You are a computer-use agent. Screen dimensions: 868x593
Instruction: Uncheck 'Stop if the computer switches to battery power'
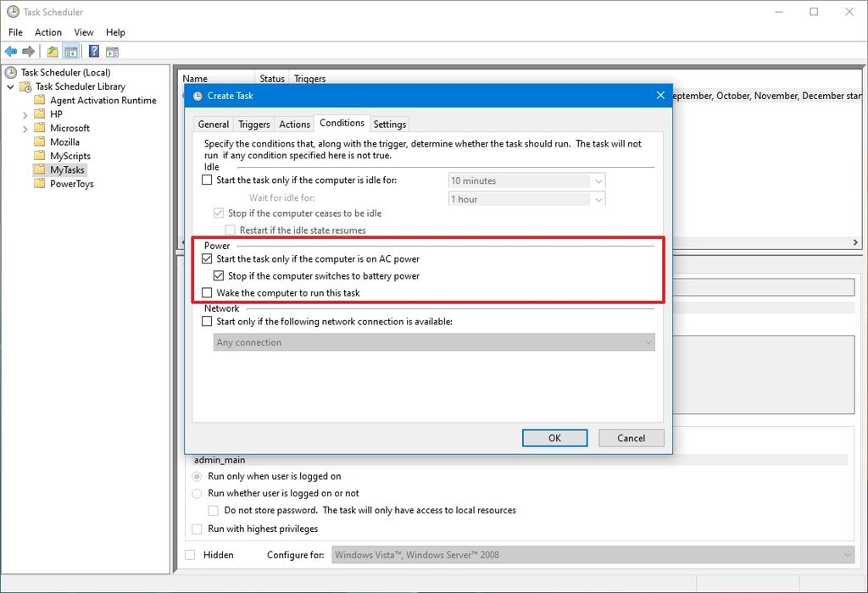coord(219,275)
